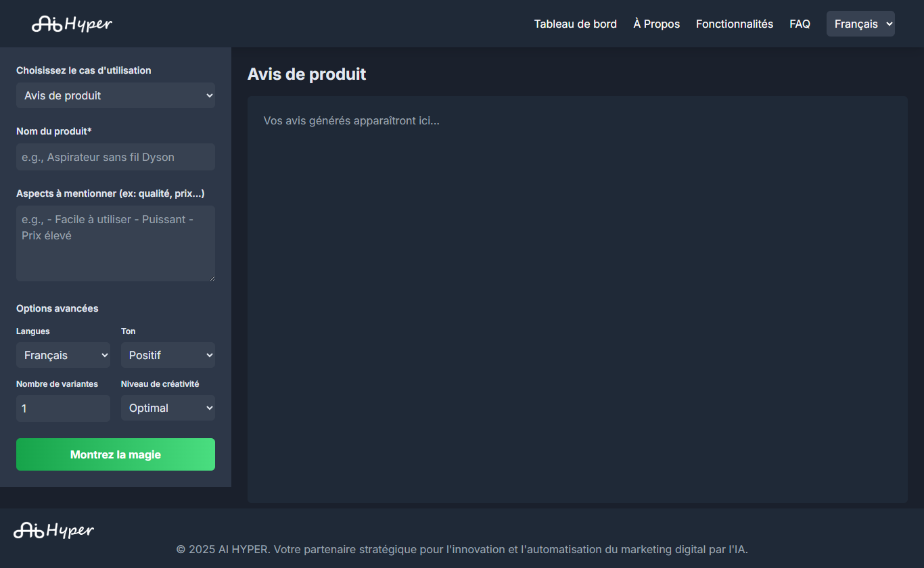The image size is (924, 568).
Task: Click the generated reviews output area
Action: click(578, 300)
